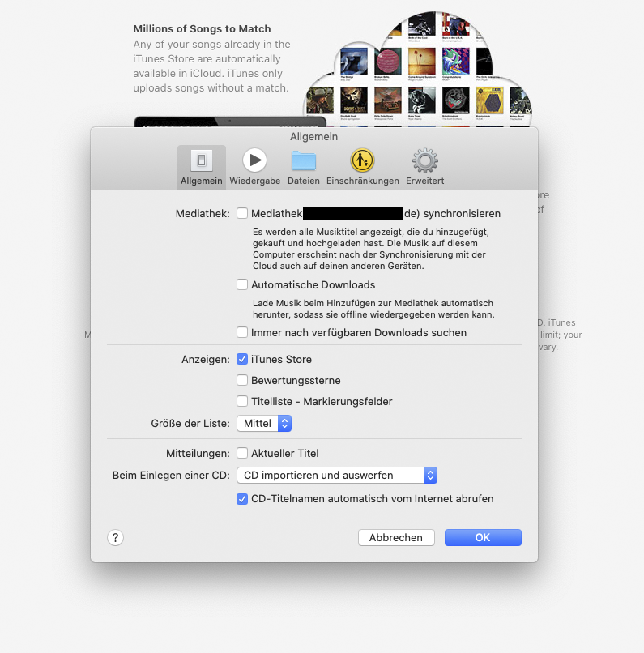Enable Automatische Downloads checkbox
Screen dimensions: 644x653
pyautogui.click(x=242, y=284)
